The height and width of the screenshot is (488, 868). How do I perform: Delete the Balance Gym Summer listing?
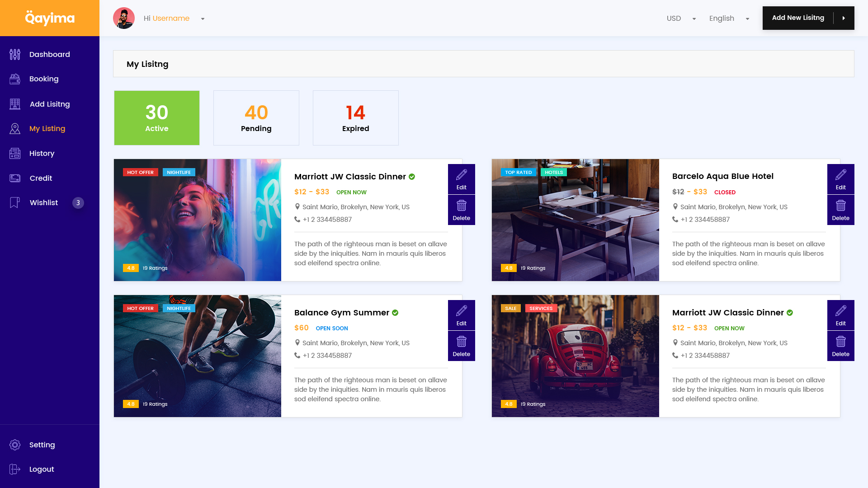(461, 346)
